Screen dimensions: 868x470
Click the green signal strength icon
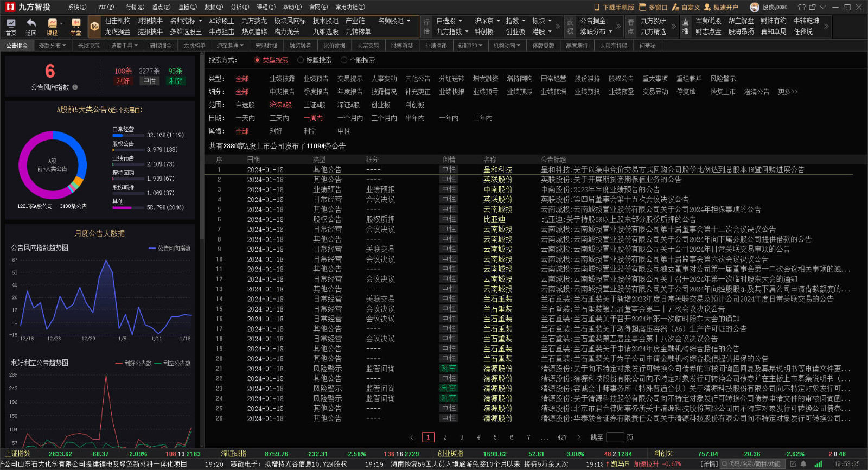[x=818, y=464]
